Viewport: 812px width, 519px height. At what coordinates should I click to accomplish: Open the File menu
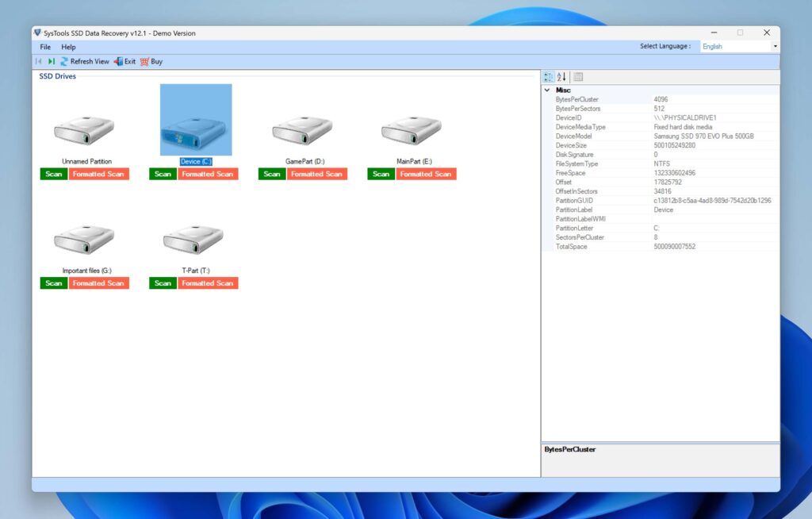pyautogui.click(x=44, y=47)
